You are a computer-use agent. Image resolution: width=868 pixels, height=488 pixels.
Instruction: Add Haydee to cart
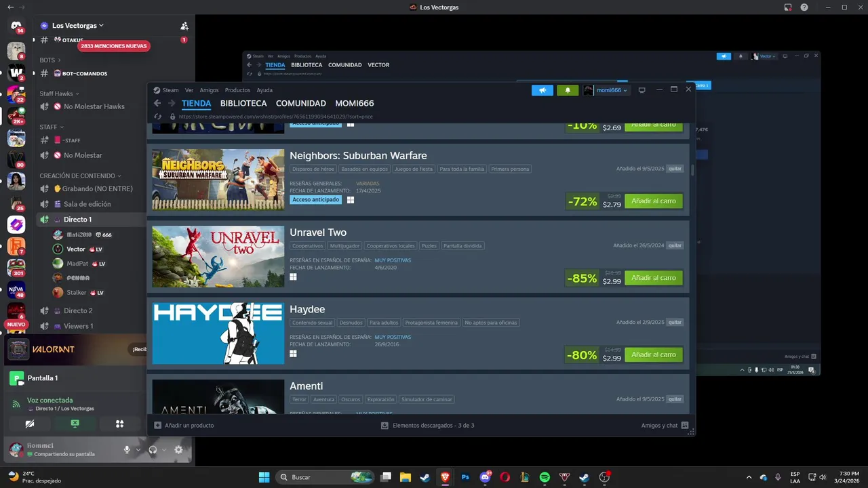654,354
